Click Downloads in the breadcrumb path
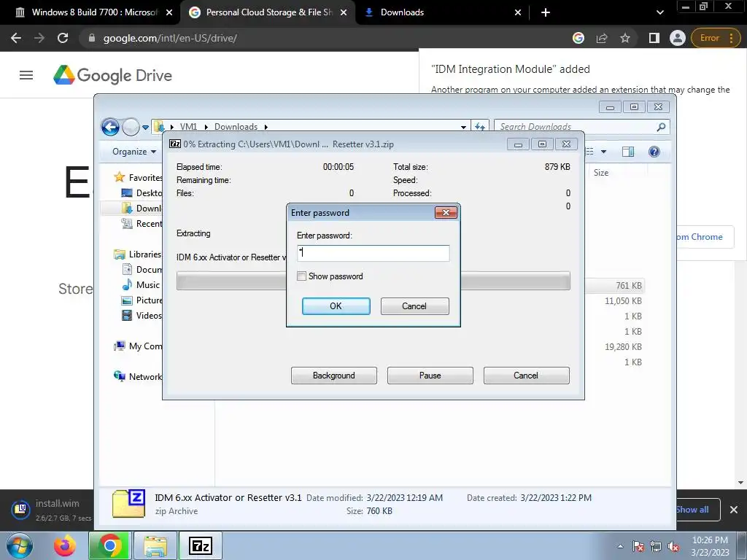 coord(236,127)
